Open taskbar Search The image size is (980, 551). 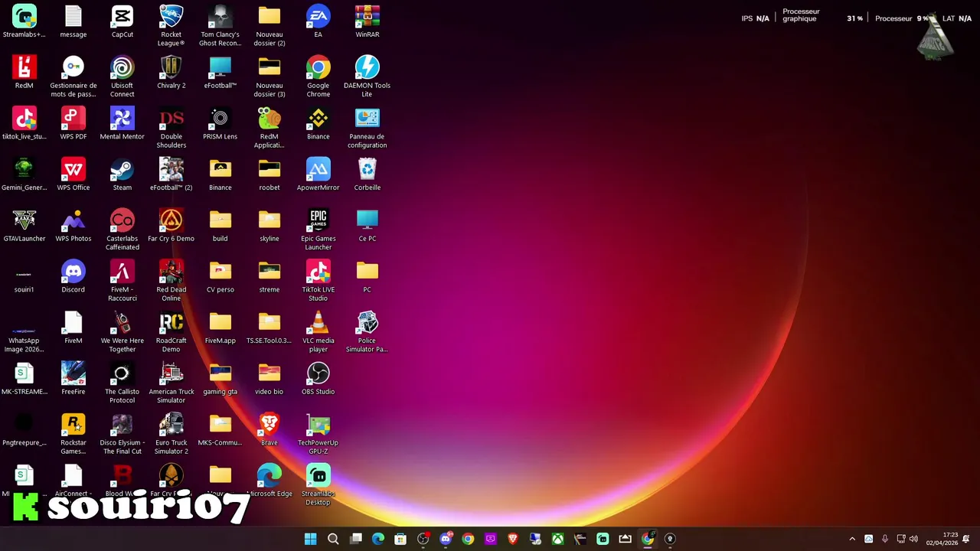(x=333, y=539)
